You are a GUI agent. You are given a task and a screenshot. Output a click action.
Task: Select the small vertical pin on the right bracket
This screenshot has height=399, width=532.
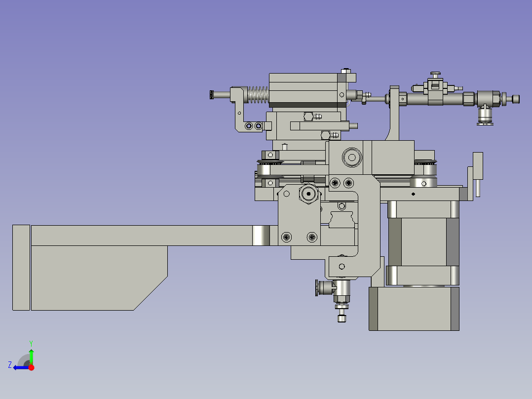point(478,188)
